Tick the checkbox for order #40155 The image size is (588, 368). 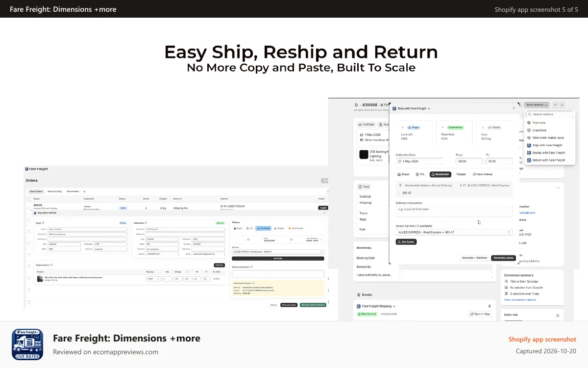coord(29,208)
